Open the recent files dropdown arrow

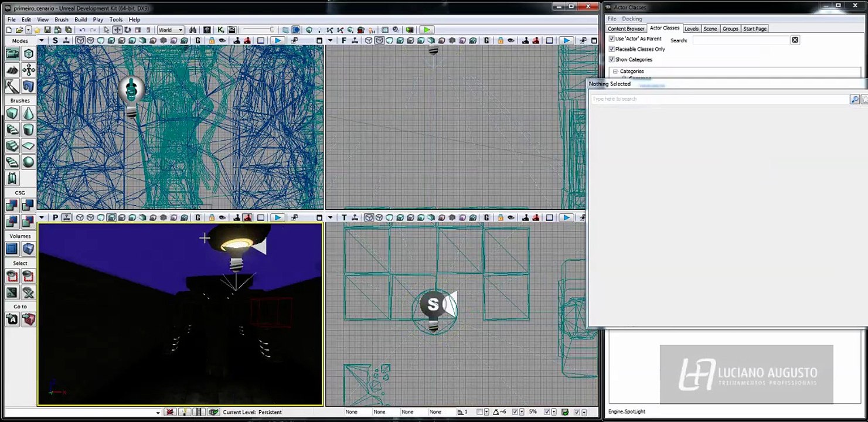[x=28, y=30]
